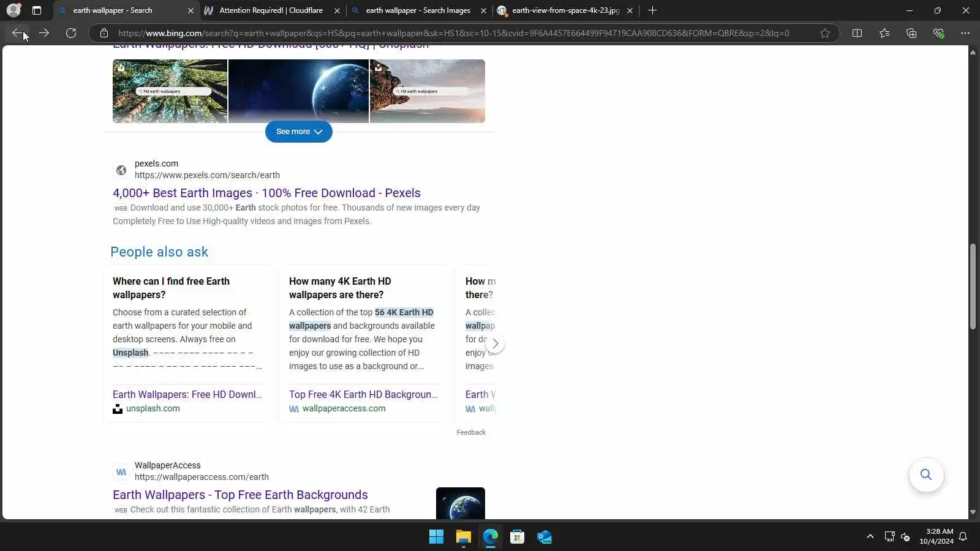980x551 pixels.
Task: Show next People also ask card
Action: point(495,343)
